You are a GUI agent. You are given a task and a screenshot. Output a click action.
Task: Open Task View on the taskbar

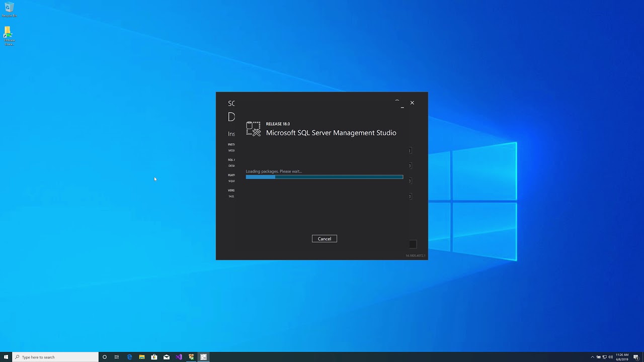coord(117,357)
